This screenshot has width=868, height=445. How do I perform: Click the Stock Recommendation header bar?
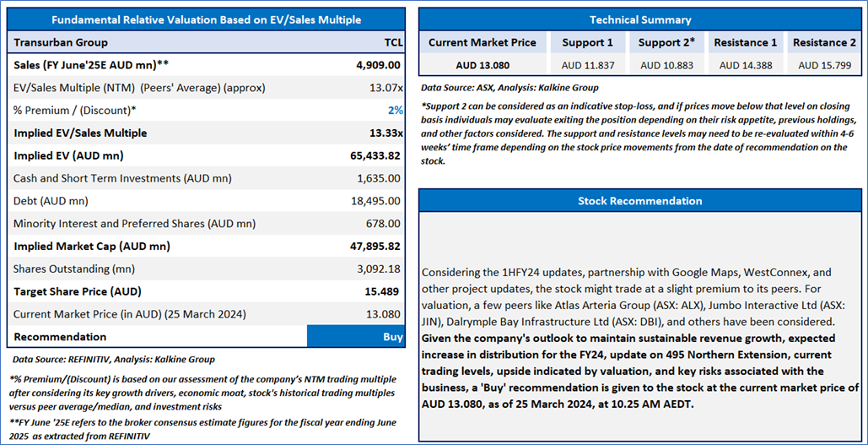[x=639, y=201]
